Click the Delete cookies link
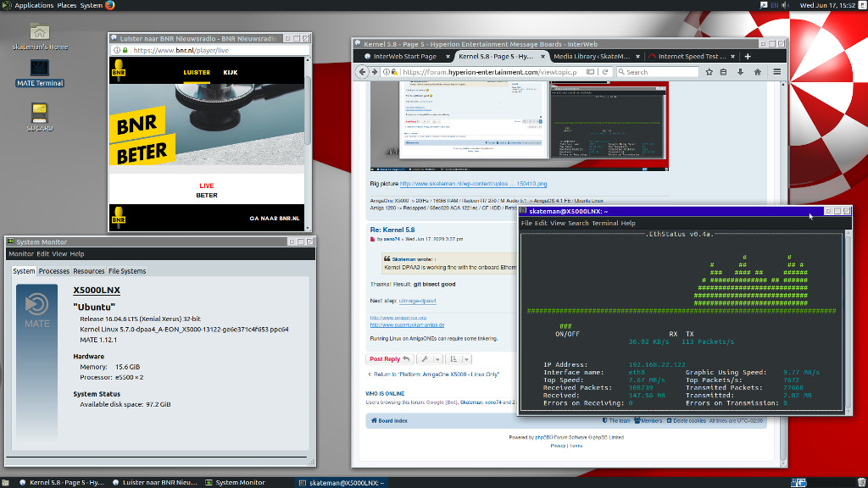 point(686,421)
